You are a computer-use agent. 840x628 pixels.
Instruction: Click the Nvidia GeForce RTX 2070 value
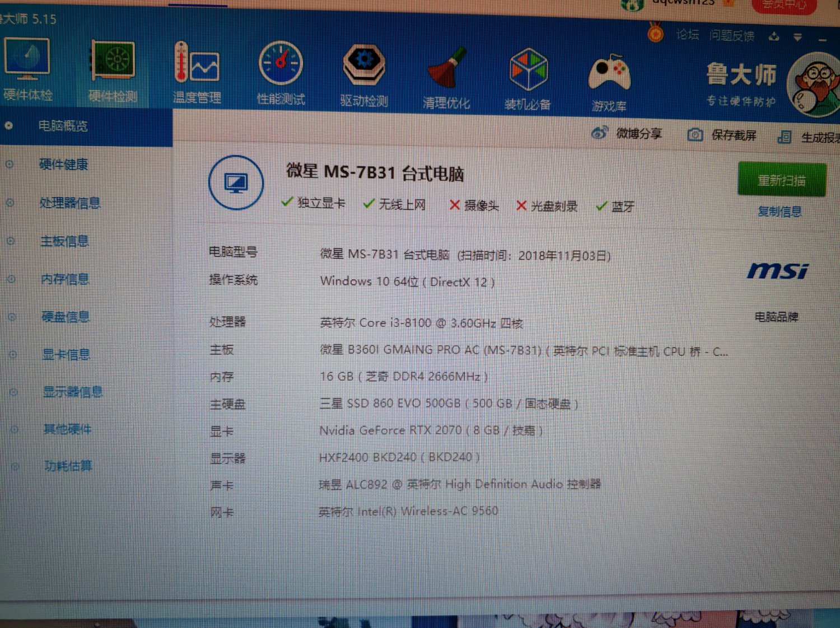[431, 430]
